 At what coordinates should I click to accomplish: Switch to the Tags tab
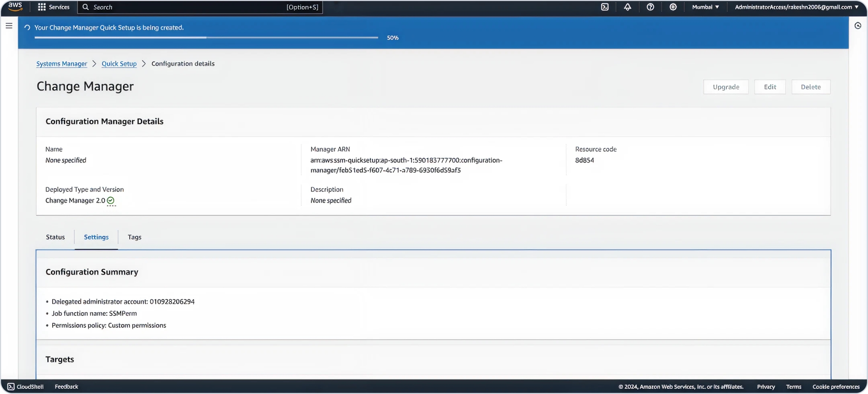point(134,237)
